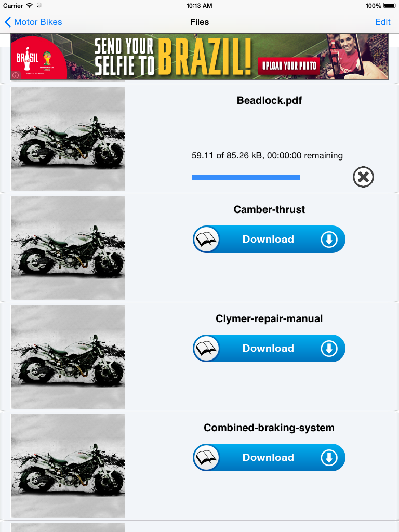Open the Clymer-repair-manual motorcycle thumbnail
The width and height of the screenshot is (399, 532).
68,357
